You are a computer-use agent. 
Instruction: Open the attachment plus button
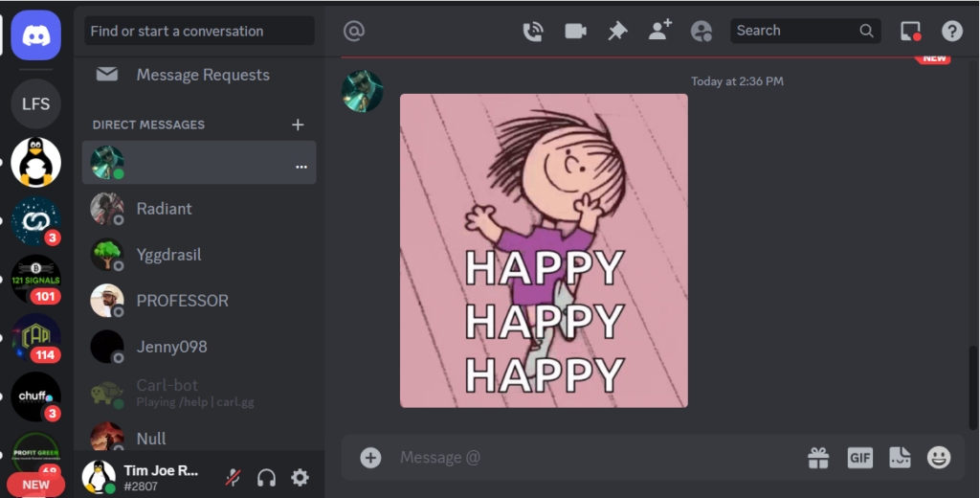pos(370,458)
